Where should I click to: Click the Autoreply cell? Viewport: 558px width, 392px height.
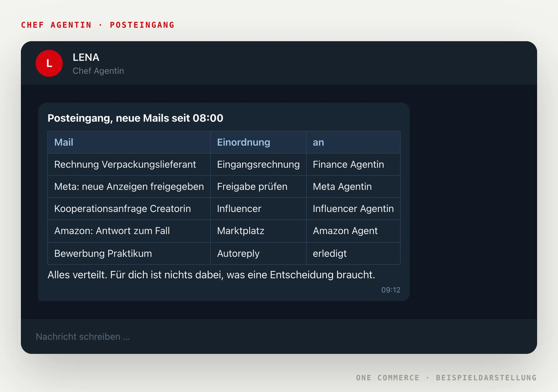258,253
